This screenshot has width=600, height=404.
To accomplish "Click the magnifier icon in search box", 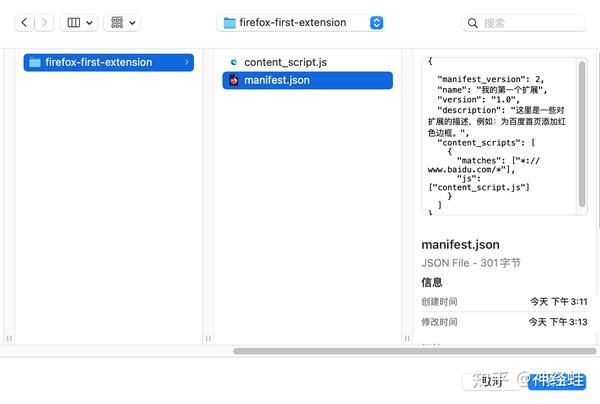I will click(474, 22).
